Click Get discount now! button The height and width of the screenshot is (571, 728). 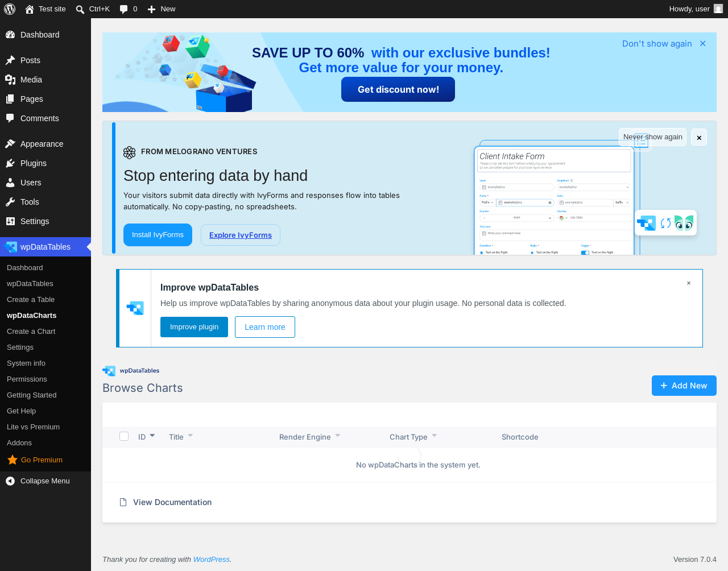coord(398,89)
